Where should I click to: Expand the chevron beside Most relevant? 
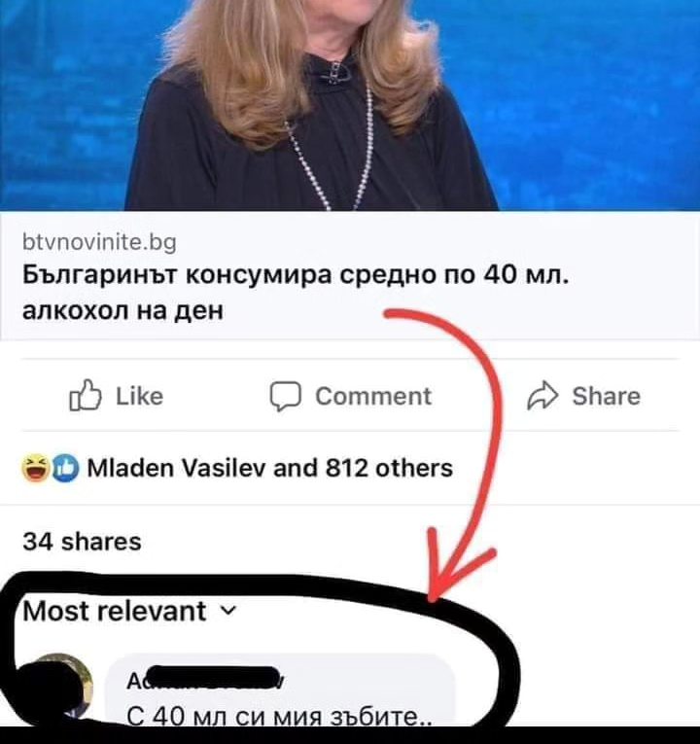(x=228, y=611)
